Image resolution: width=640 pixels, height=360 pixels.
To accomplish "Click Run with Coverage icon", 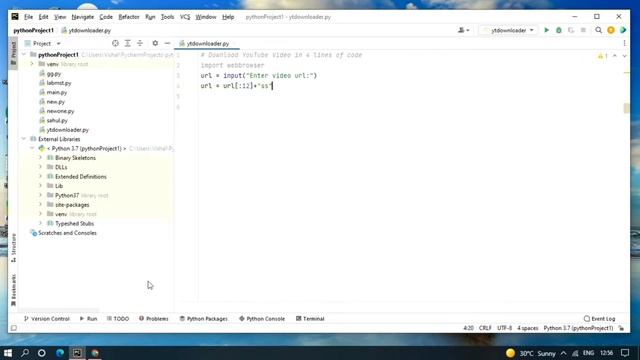I will click(x=571, y=30).
